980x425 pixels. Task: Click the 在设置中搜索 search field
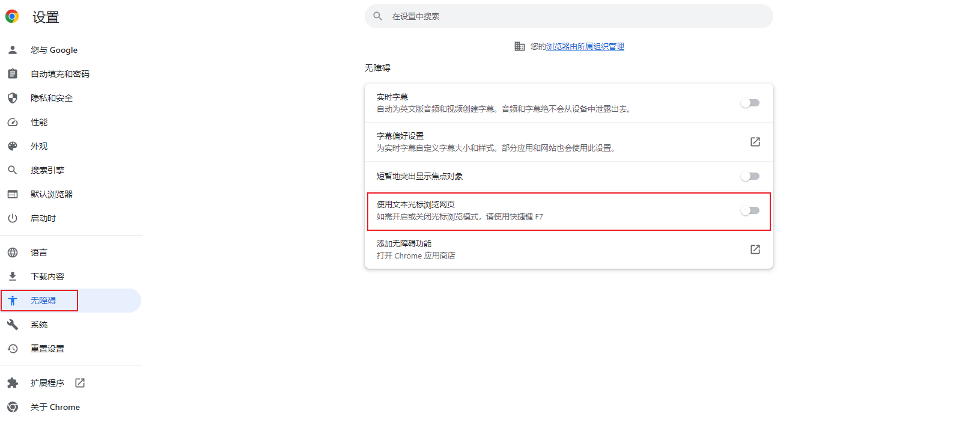[x=568, y=16]
